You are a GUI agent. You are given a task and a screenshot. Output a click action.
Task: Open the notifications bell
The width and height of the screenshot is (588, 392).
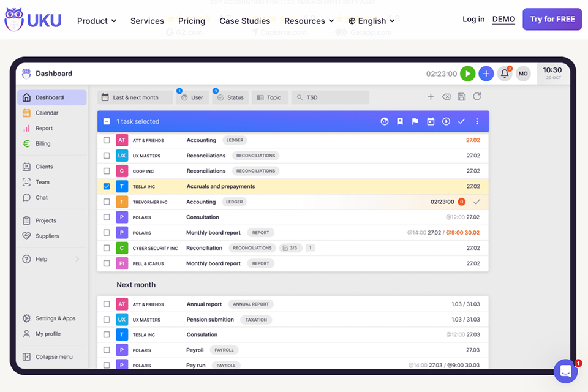click(505, 73)
